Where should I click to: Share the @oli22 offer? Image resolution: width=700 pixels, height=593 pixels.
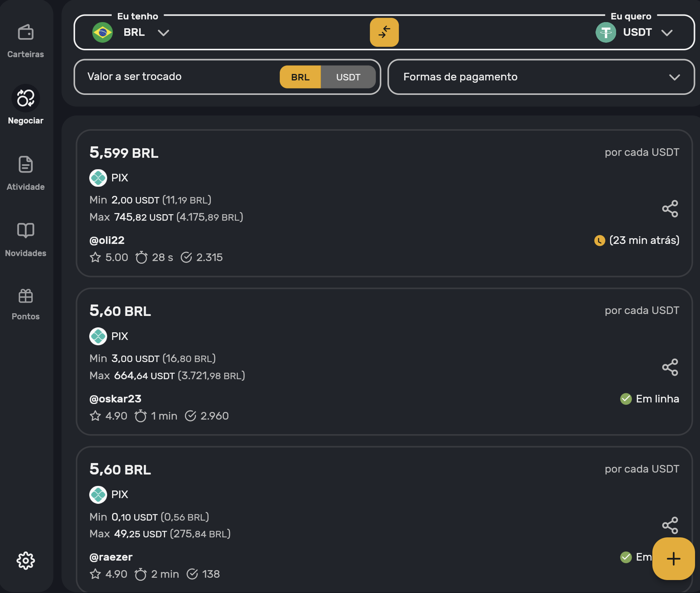(x=670, y=209)
